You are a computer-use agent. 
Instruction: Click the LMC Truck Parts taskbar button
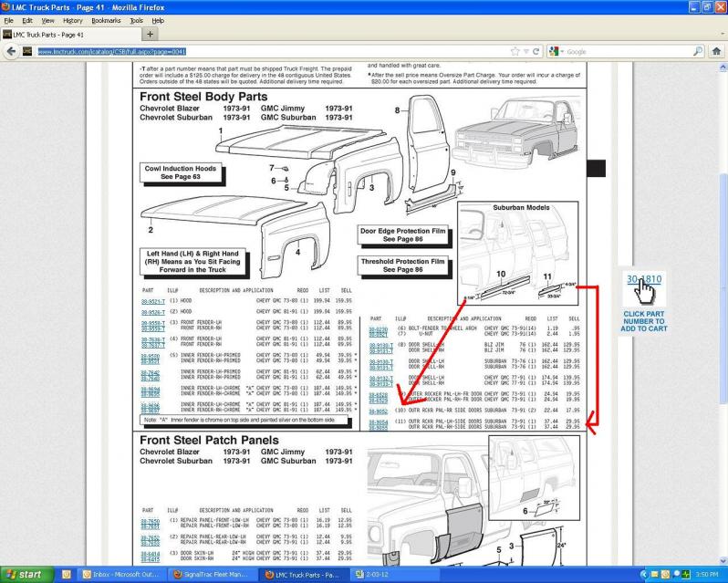pos(302,574)
